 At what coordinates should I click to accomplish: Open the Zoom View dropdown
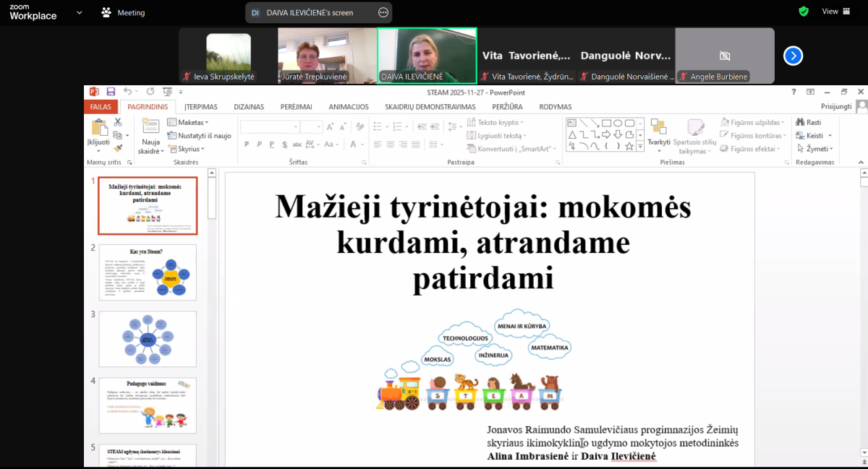835,12
